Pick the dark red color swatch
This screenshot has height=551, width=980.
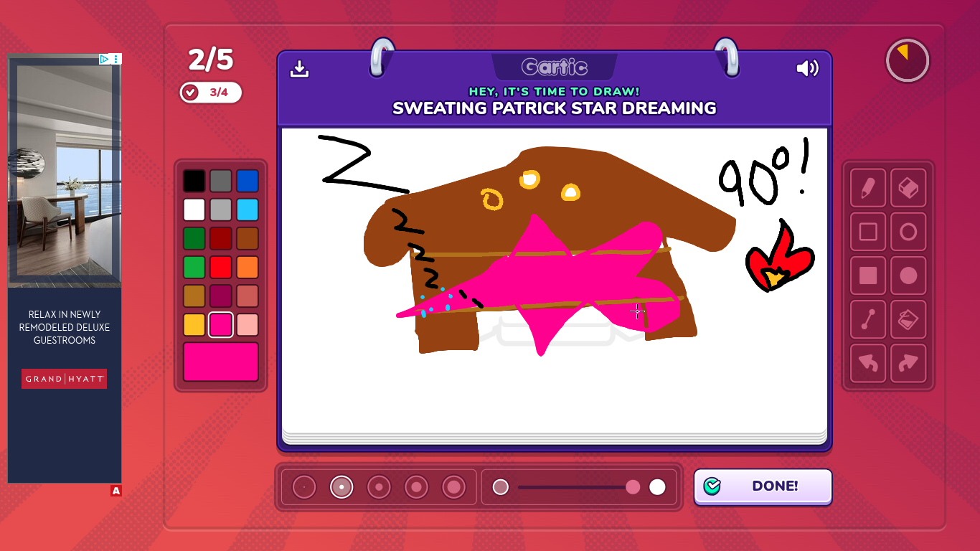tap(221, 238)
